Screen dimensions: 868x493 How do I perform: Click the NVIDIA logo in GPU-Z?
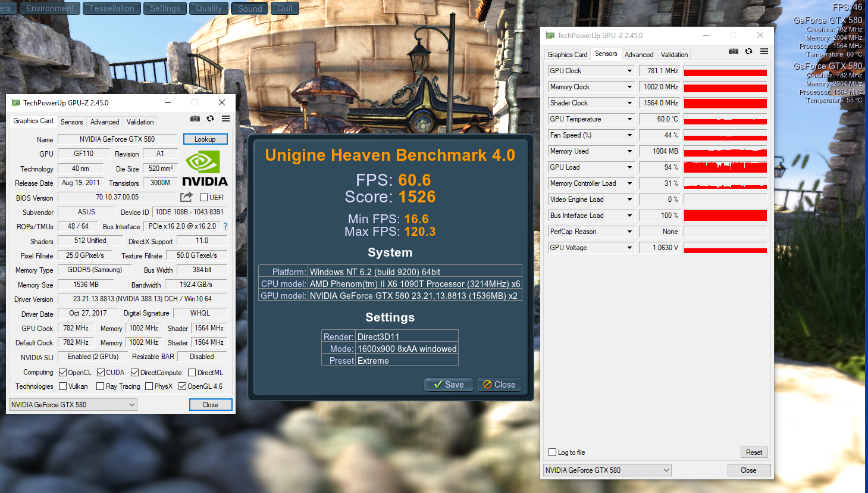pyautogui.click(x=205, y=169)
